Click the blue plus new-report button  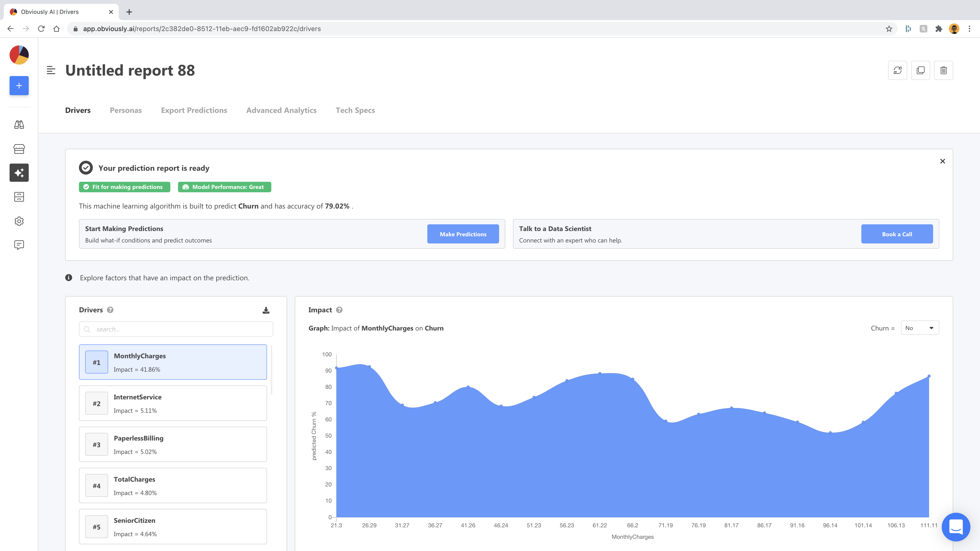(x=19, y=86)
